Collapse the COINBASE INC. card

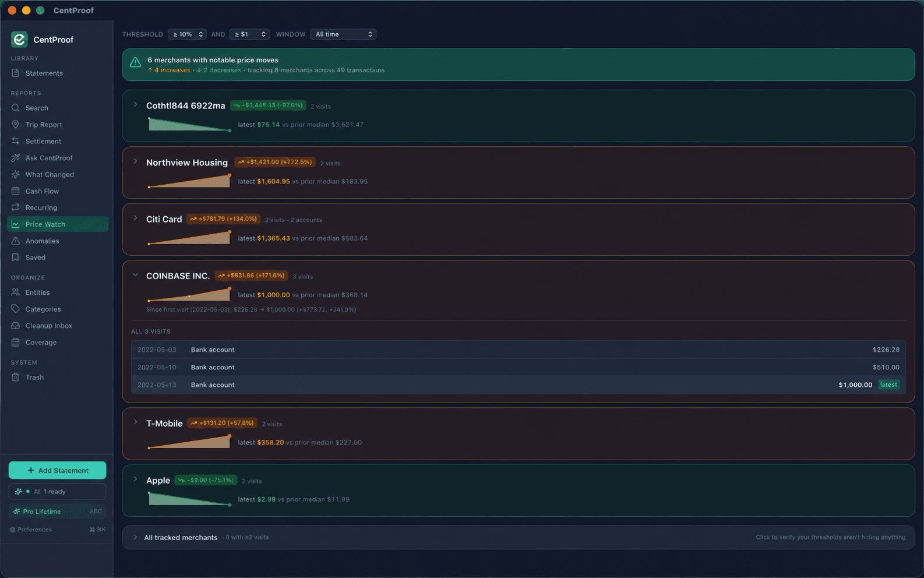[x=135, y=275]
